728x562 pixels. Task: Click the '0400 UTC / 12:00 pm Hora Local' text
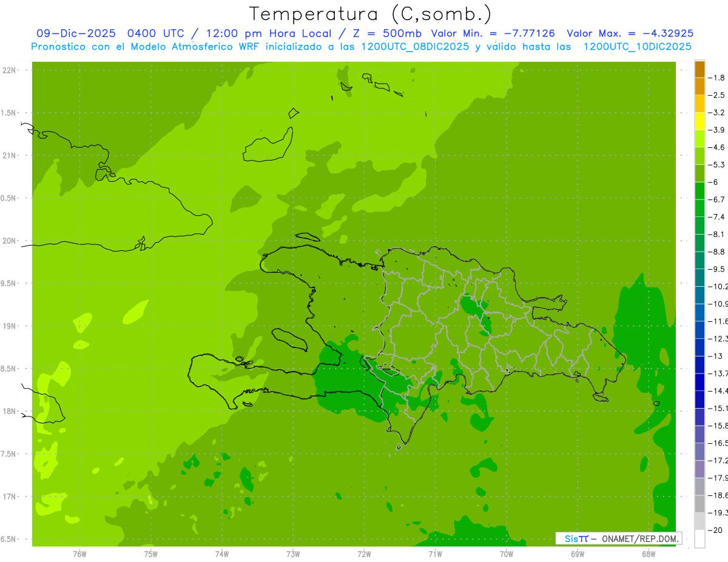point(229,33)
